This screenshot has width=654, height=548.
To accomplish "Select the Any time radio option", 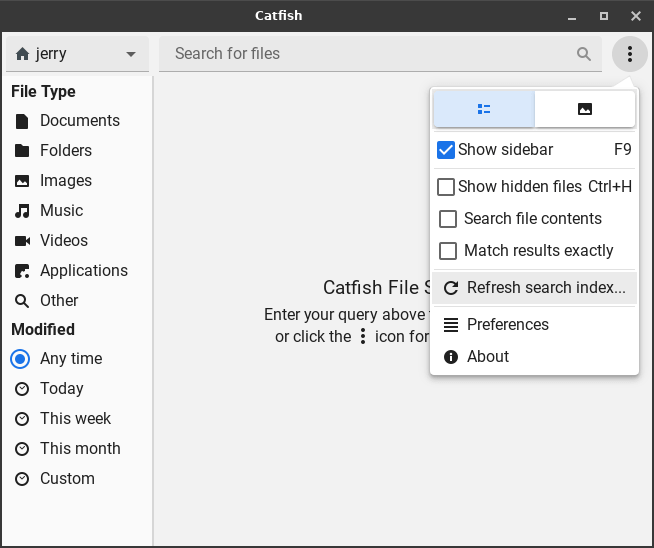I will click(x=22, y=359).
